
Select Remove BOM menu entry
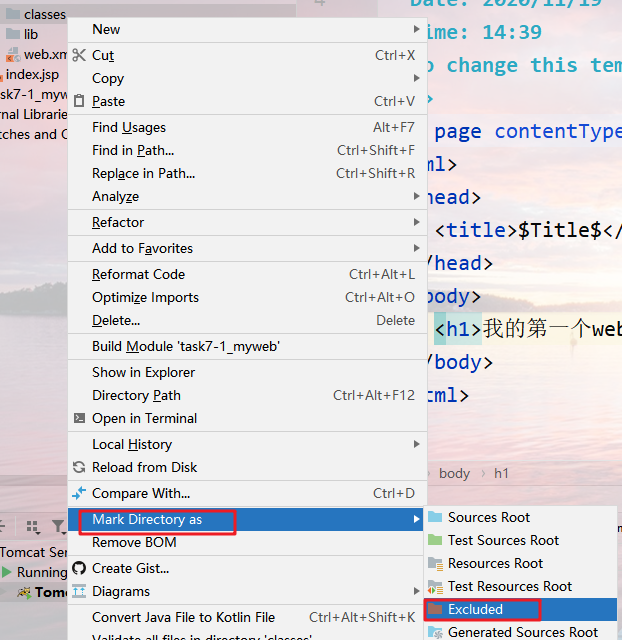tap(247, 542)
